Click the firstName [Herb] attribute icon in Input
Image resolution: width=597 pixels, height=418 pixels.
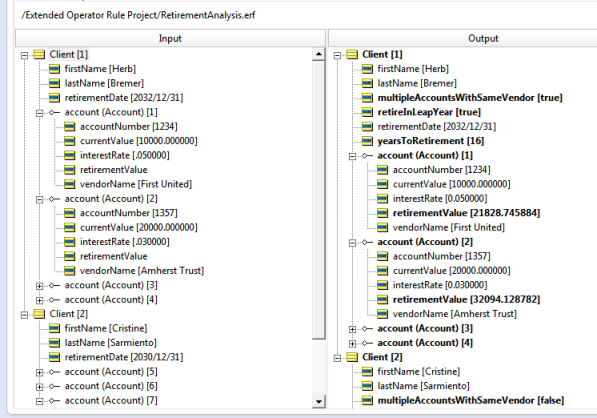pos(54,69)
